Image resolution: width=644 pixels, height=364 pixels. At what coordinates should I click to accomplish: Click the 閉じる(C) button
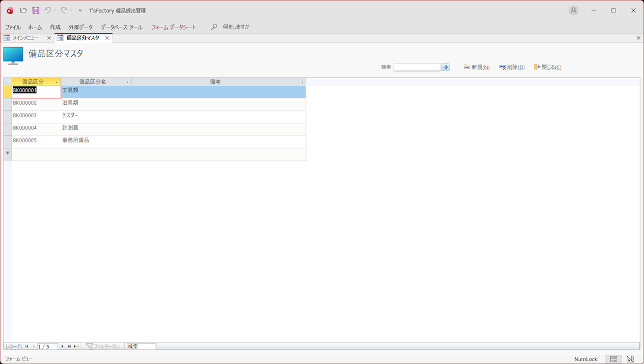548,67
